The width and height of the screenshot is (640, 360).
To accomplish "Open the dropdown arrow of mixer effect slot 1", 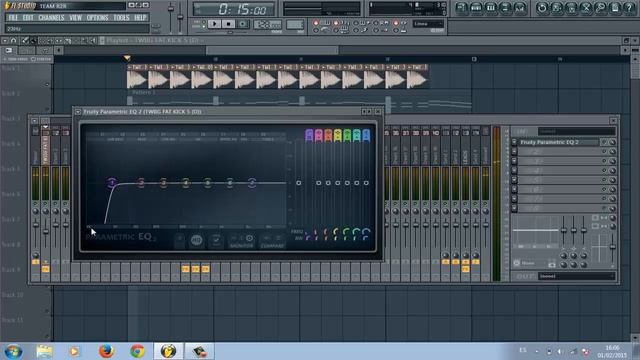I will [514, 142].
